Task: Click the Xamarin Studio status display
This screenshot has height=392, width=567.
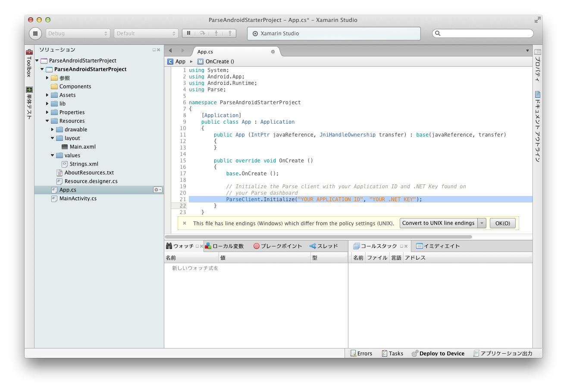Action: click(334, 33)
